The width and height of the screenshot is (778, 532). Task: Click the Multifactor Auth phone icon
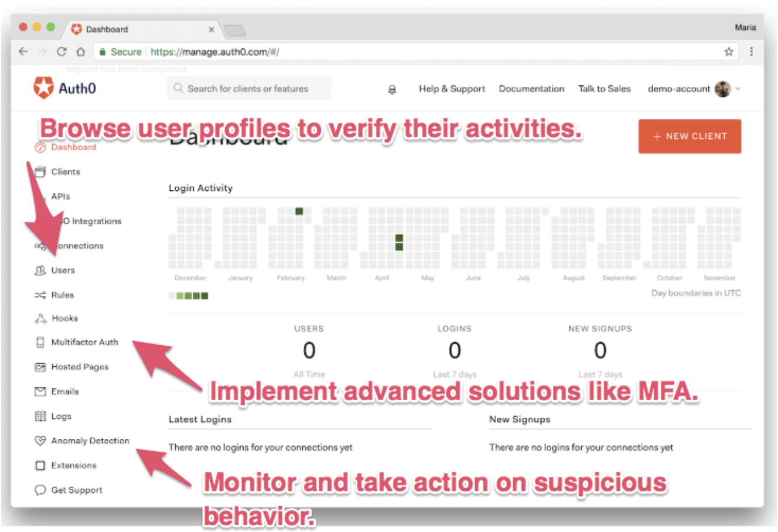tap(40, 342)
